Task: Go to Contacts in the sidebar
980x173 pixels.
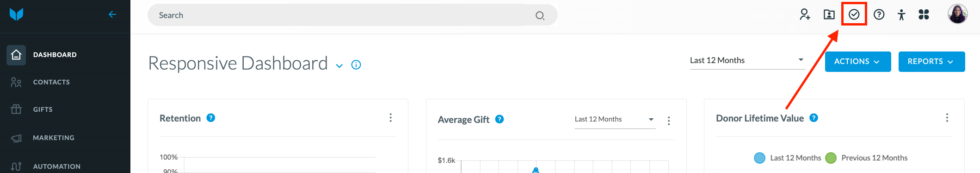Action: 51,82
